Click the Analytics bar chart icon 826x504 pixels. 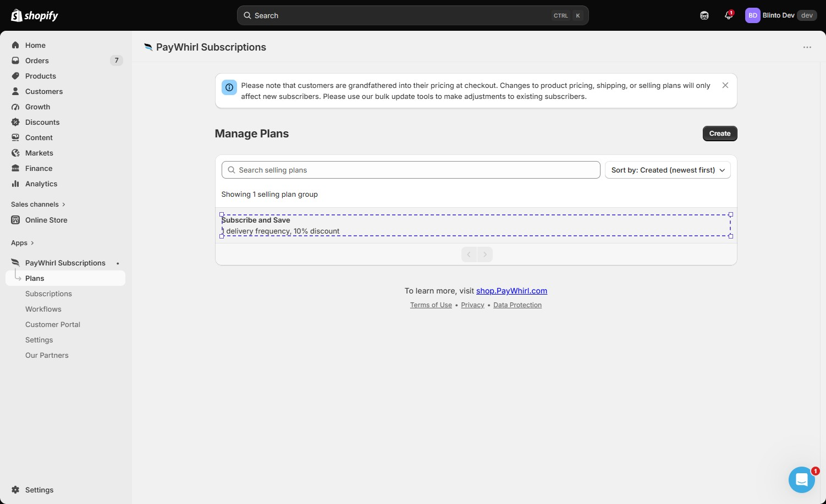coord(15,184)
